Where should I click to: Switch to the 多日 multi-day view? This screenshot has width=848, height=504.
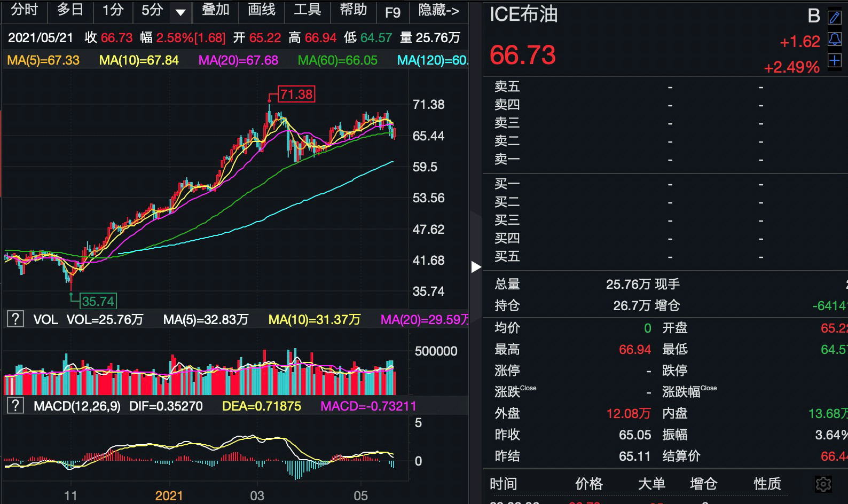click(x=70, y=10)
